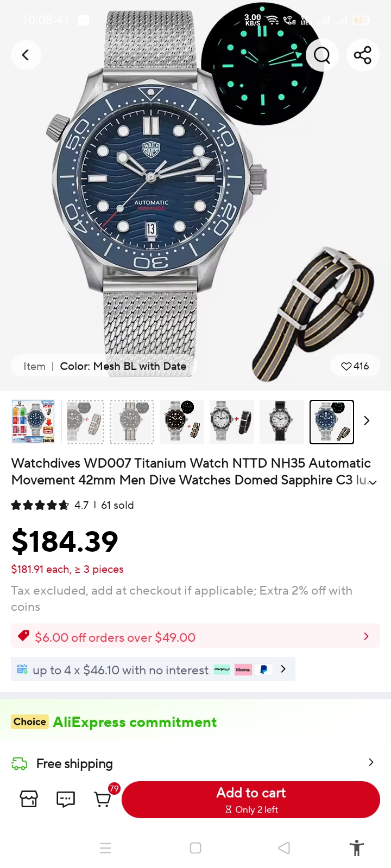391x868 pixels.
Task: Tap the back arrow button
Action: click(x=26, y=55)
